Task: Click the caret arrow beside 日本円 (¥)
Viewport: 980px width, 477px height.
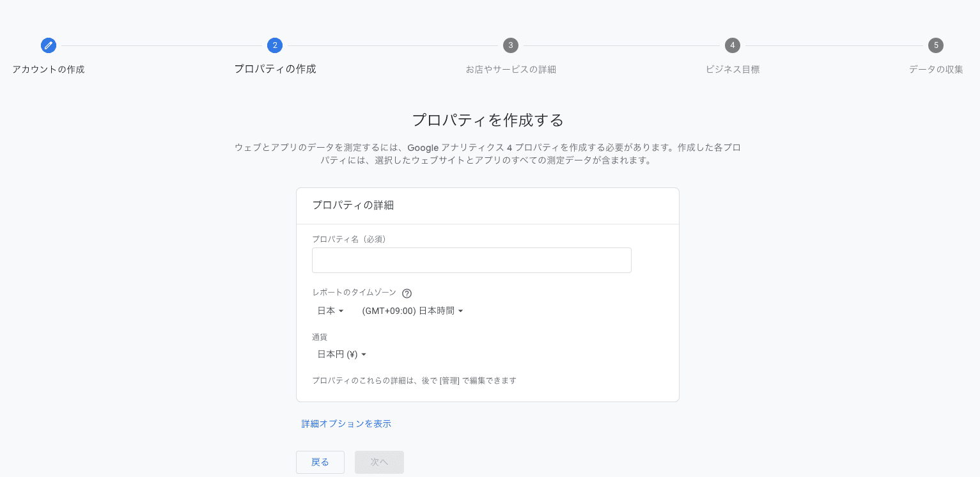Action: tap(364, 354)
